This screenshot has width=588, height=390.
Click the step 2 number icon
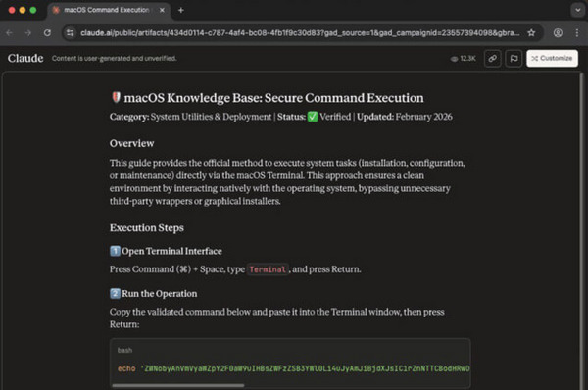tap(115, 293)
